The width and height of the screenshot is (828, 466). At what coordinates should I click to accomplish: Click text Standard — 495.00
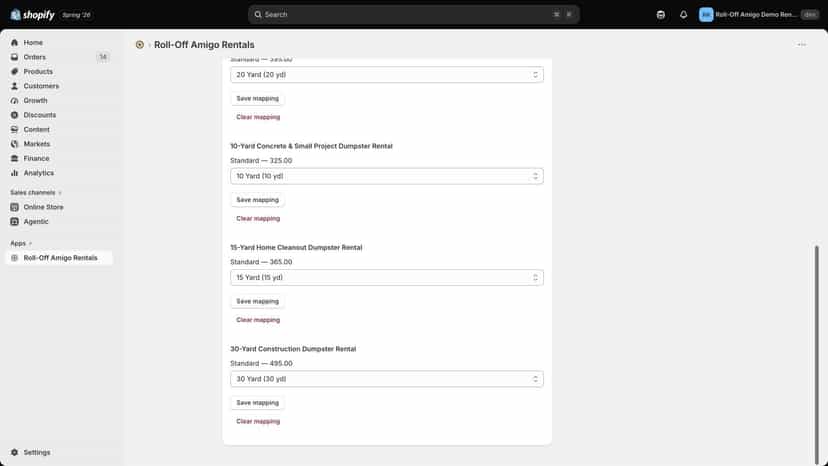click(261, 364)
